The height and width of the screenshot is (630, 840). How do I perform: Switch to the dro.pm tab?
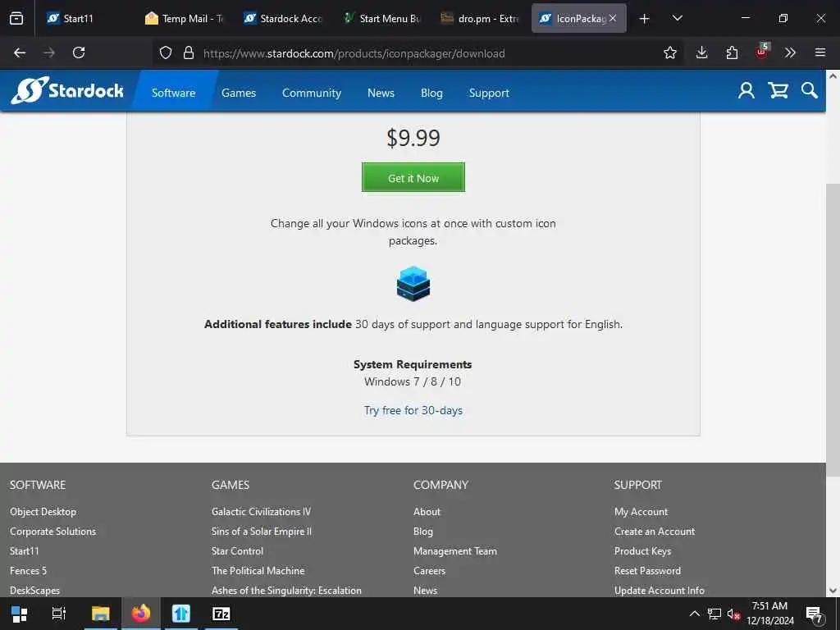tap(480, 18)
